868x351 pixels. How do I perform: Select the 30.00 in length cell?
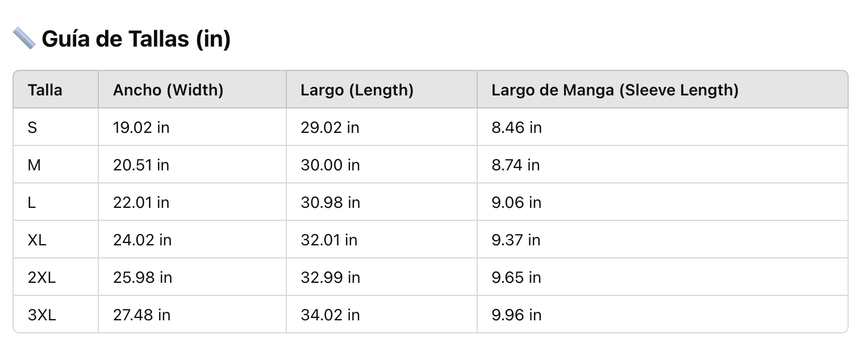(x=330, y=165)
